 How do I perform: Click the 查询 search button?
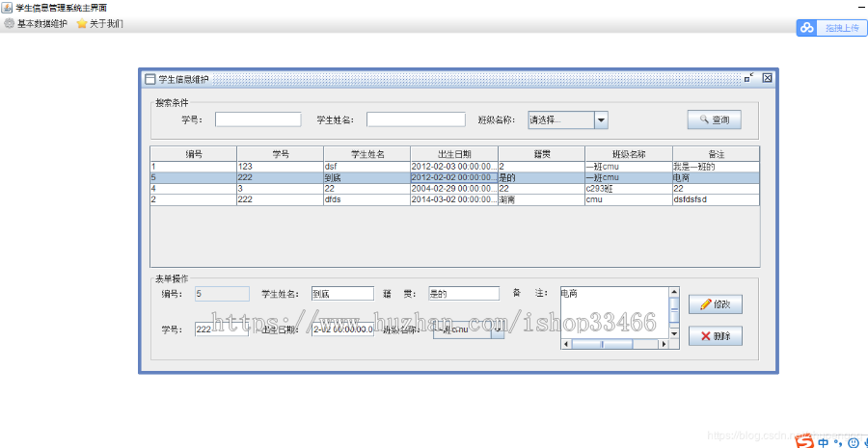click(714, 119)
